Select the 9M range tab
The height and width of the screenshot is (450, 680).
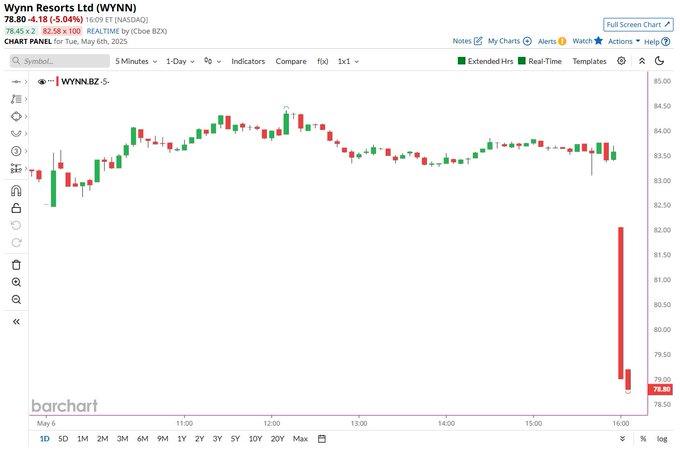pyautogui.click(x=163, y=439)
